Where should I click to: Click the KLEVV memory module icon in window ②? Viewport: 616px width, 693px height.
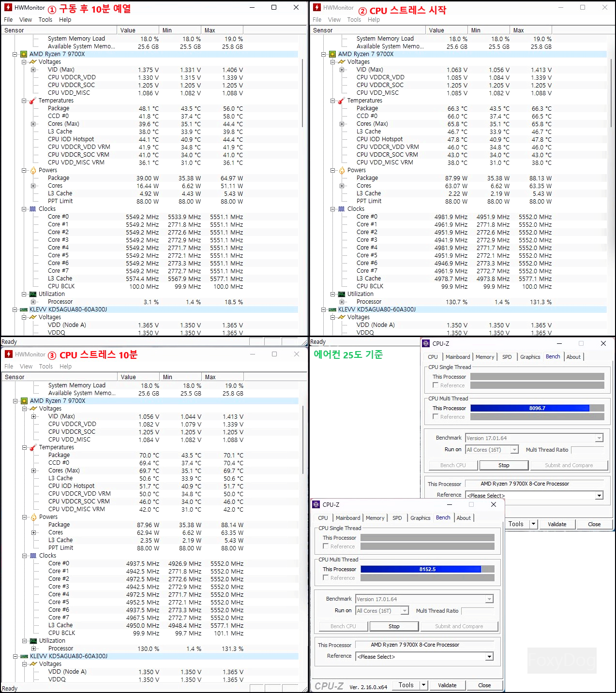point(332,310)
